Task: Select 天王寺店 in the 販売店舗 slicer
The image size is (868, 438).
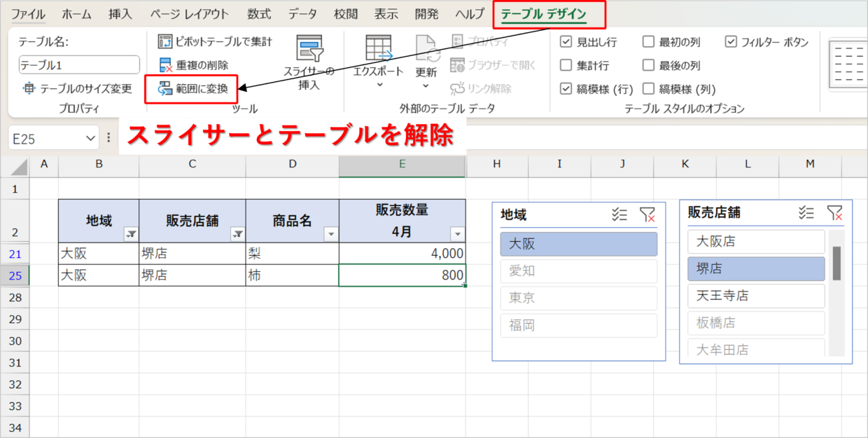Action: 756,296
